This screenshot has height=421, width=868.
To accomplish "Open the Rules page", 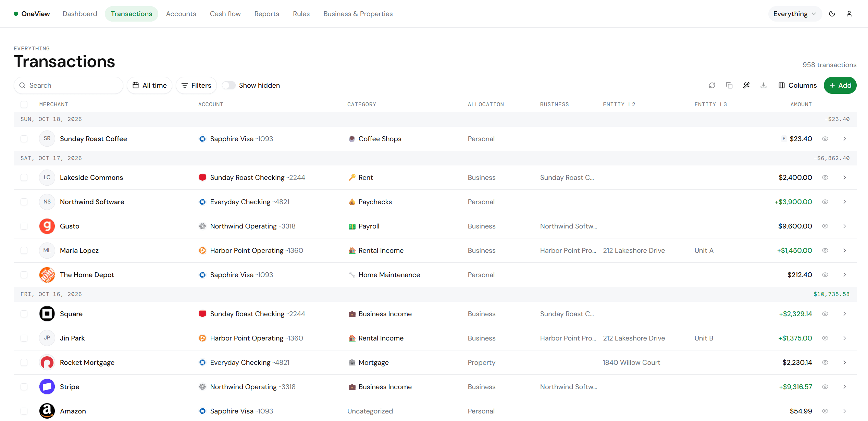I will (301, 14).
